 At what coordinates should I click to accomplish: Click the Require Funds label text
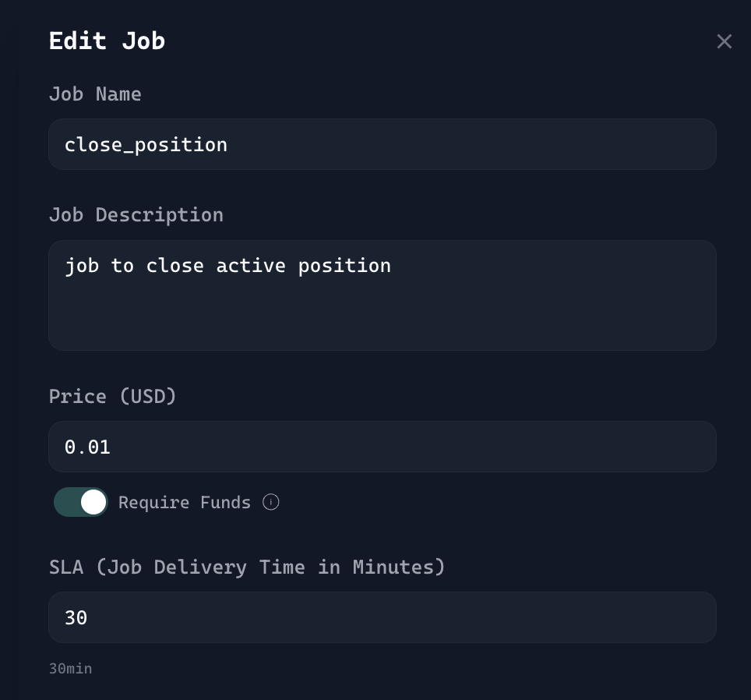coord(185,502)
